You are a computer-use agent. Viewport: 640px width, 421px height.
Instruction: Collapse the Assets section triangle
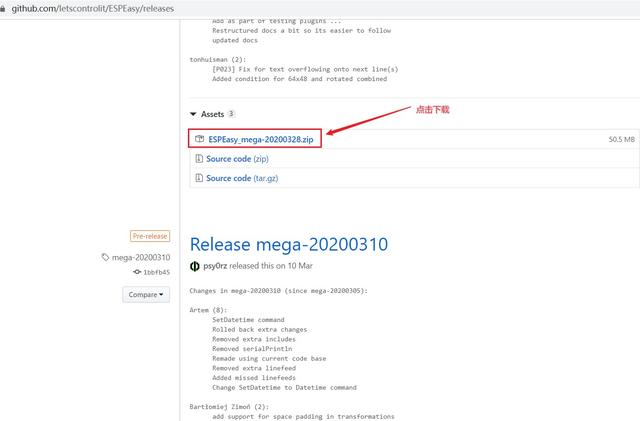click(193, 114)
